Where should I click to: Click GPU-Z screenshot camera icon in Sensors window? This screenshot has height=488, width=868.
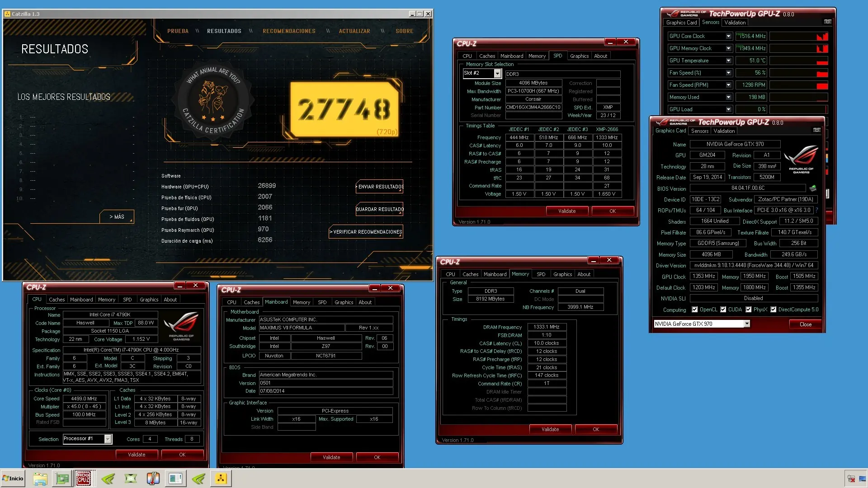827,22
